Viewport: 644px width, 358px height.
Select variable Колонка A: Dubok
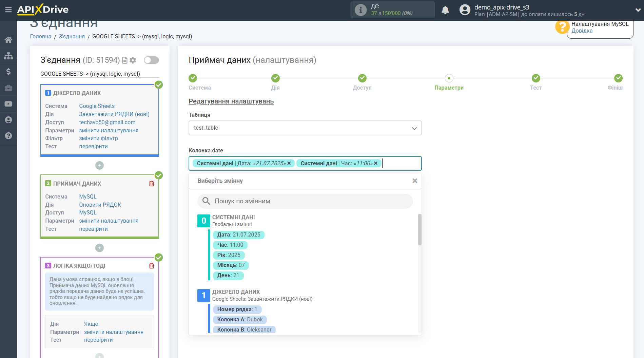click(240, 320)
